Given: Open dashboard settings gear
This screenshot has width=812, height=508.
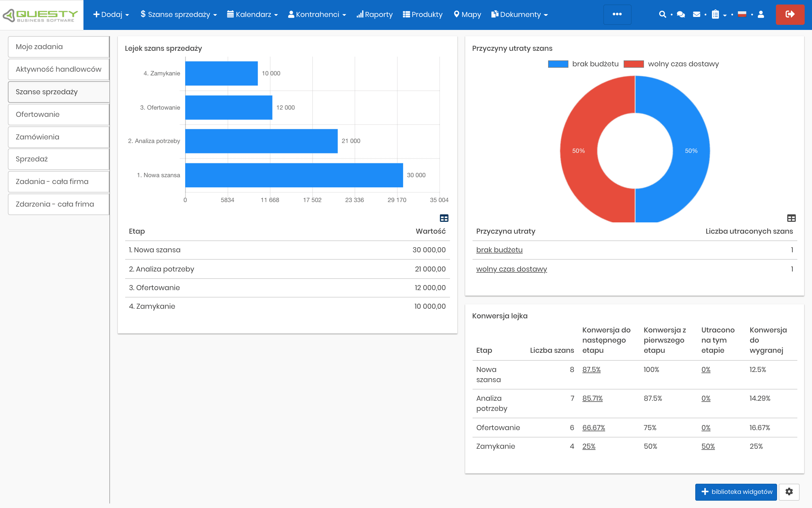Looking at the screenshot, I should coord(789,492).
